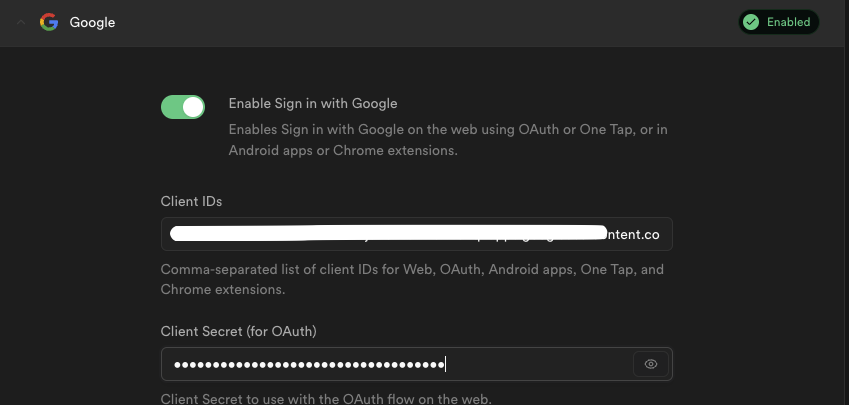Click the eye icon to reveal Client Secret
The height and width of the screenshot is (405, 849).
click(x=650, y=364)
